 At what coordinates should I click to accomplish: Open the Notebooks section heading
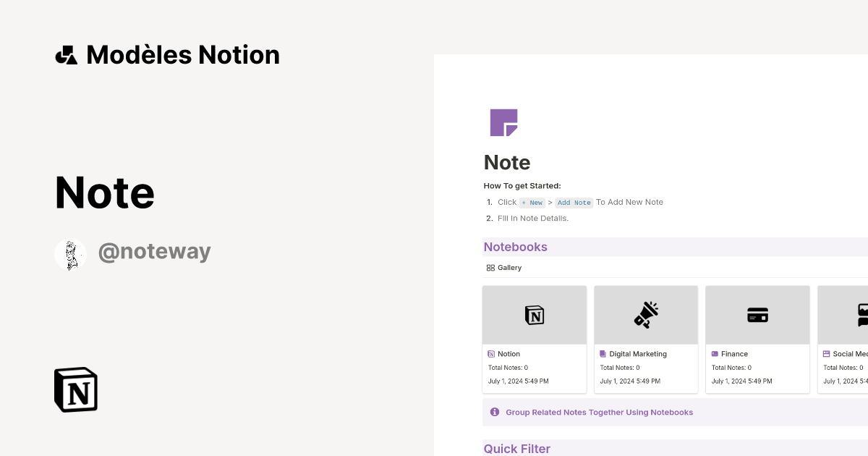(x=516, y=247)
